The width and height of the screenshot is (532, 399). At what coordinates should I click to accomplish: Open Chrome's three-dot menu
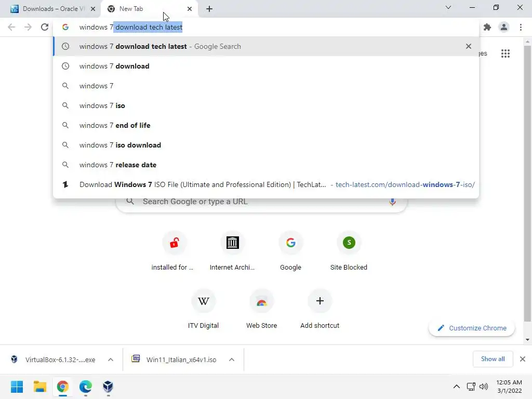point(521,27)
